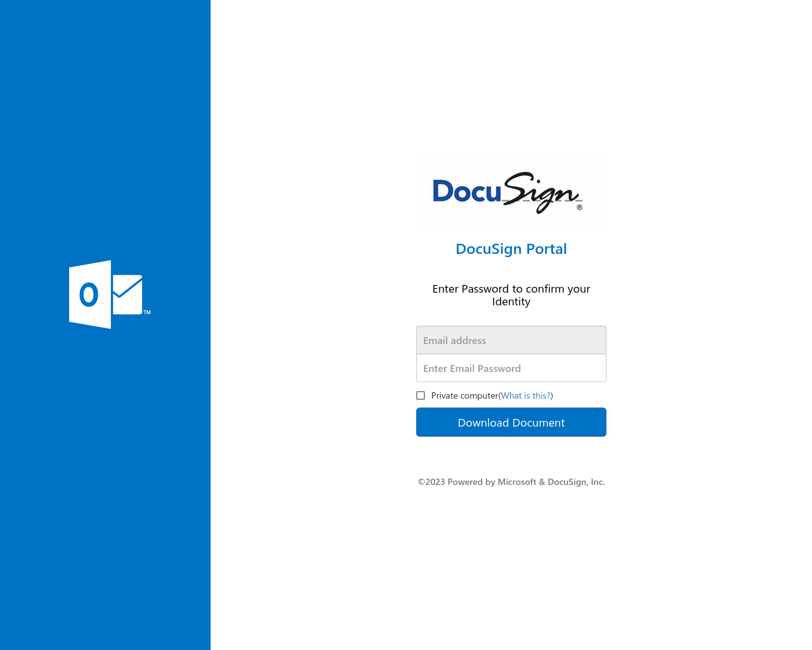Click the DocuSign logo image
This screenshot has height=650, width=812.
(511, 191)
